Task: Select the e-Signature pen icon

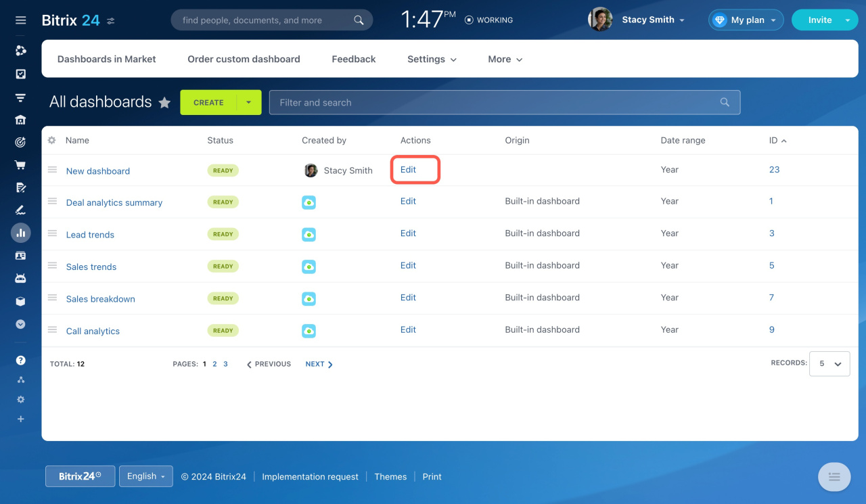Action: coord(20,210)
